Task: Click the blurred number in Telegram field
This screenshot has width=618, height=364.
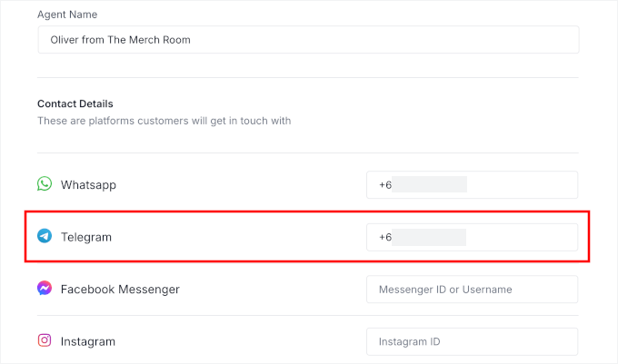Action: coord(430,237)
